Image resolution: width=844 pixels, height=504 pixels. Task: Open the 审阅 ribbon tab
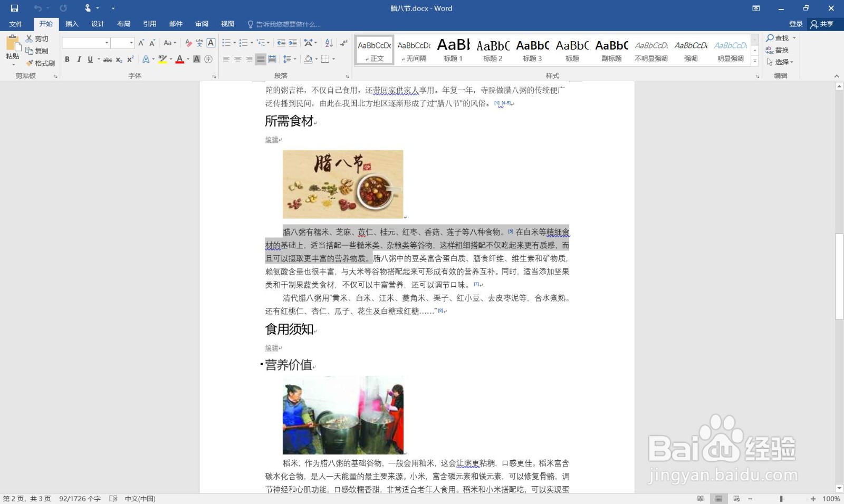pyautogui.click(x=201, y=24)
